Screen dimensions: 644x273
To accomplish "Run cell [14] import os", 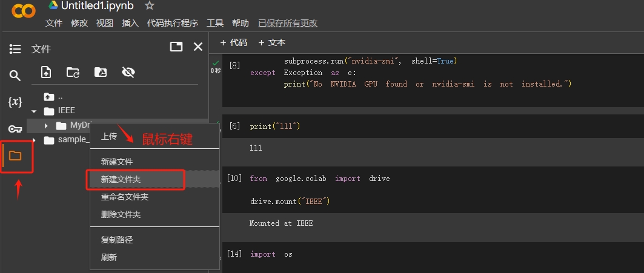I will point(234,254).
